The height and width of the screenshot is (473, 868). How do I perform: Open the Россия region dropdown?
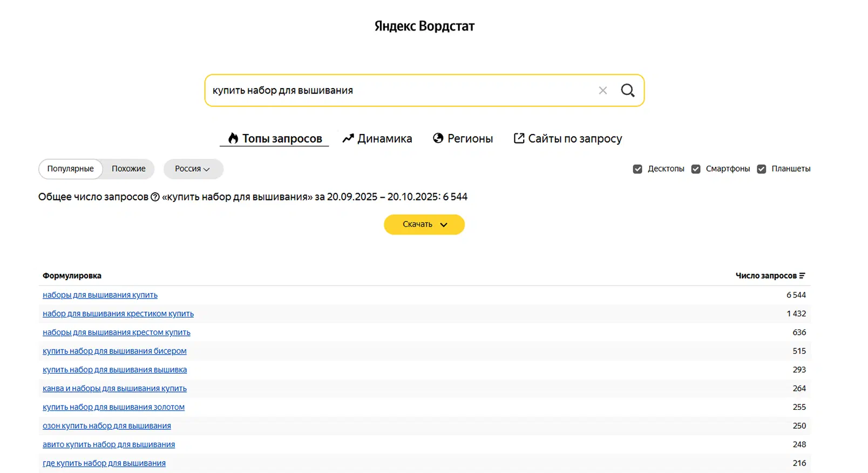point(193,169)
